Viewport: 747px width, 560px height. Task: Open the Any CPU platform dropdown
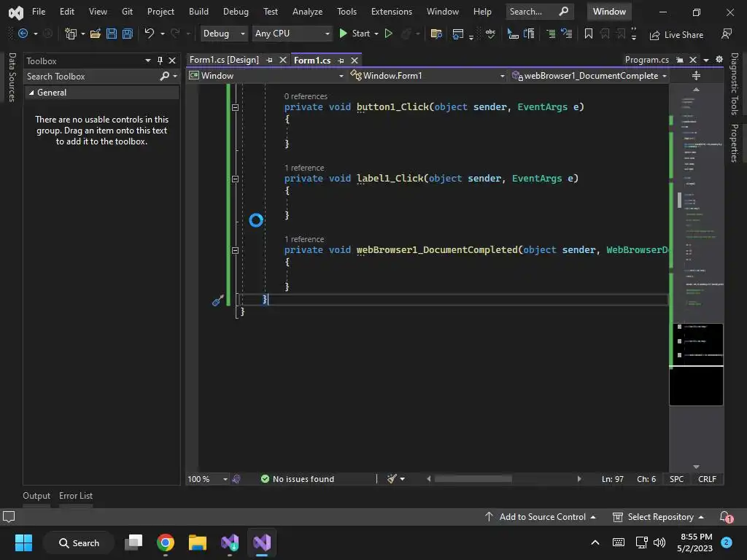point(292,34)
